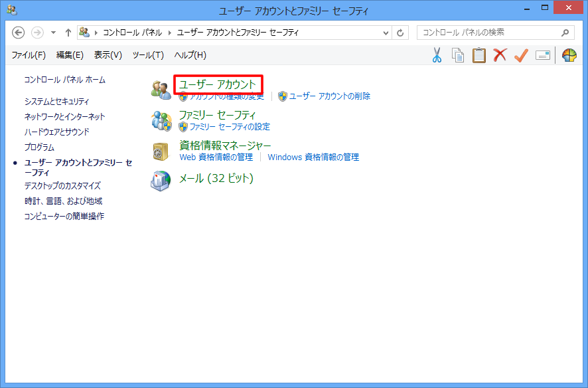Refresh the address bar location

(x=400, y=33)
